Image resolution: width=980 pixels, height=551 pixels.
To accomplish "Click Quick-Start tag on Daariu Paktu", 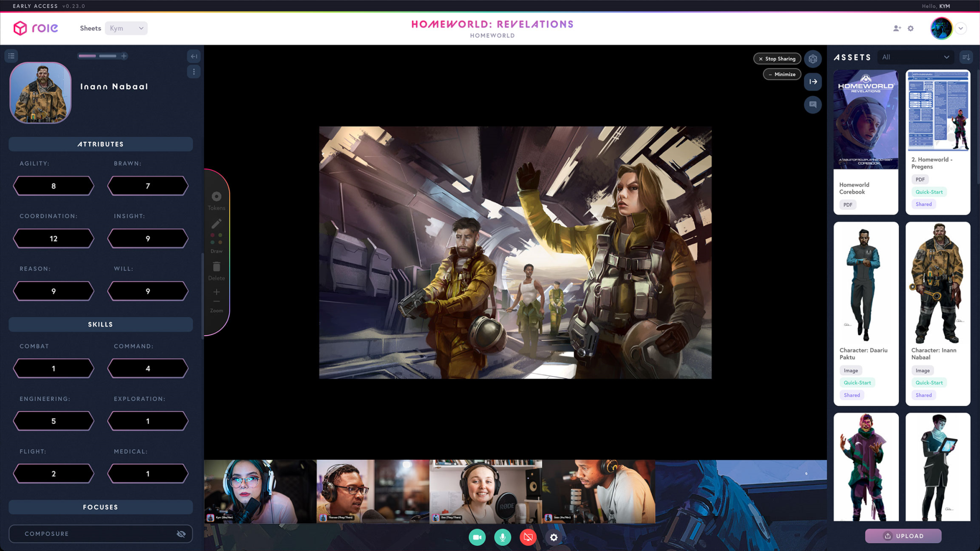I will (857, 383).
